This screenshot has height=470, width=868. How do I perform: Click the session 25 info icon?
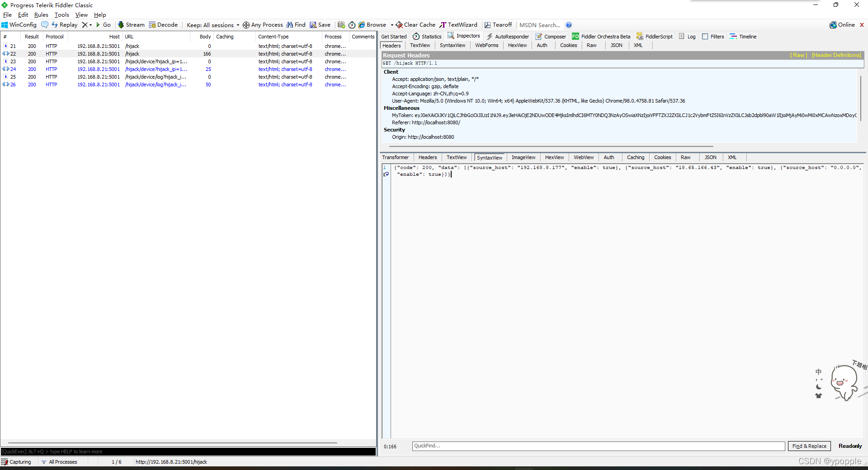(5, 77)
